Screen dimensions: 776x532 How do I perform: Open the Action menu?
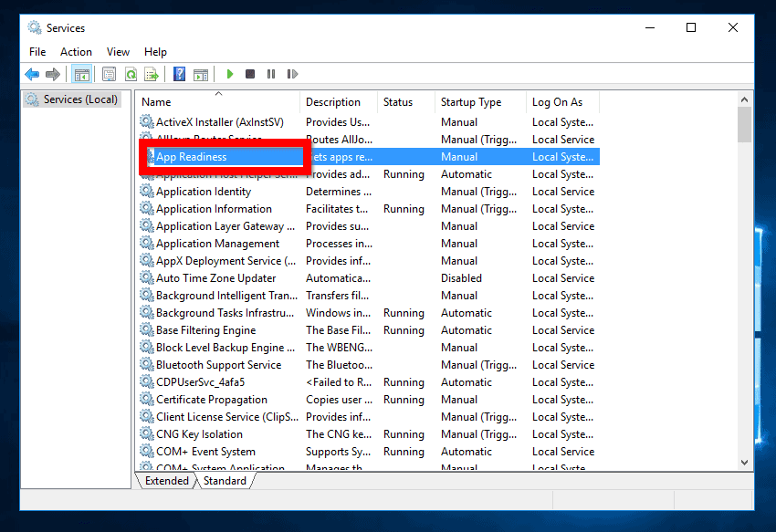coord(76,52)
